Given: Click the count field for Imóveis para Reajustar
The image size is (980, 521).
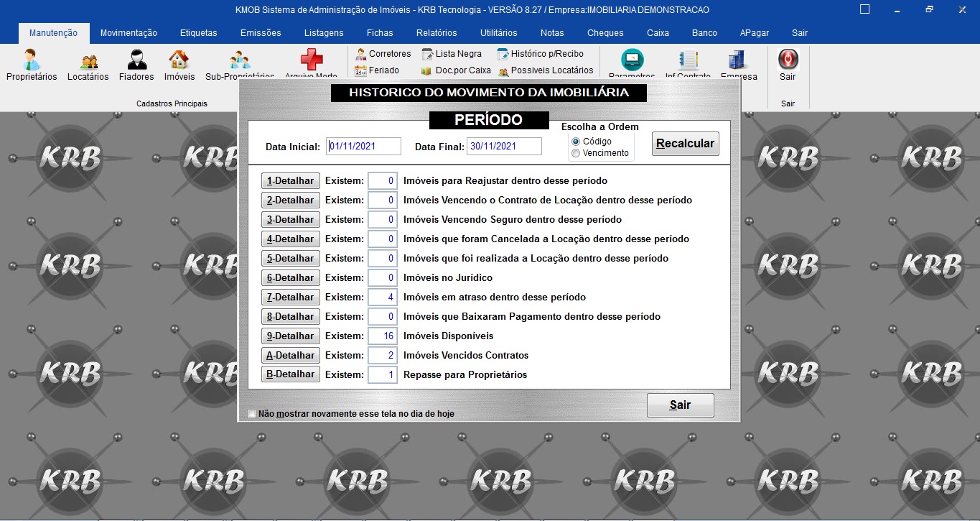Looking at the screenshot, I should pos(383,181).
